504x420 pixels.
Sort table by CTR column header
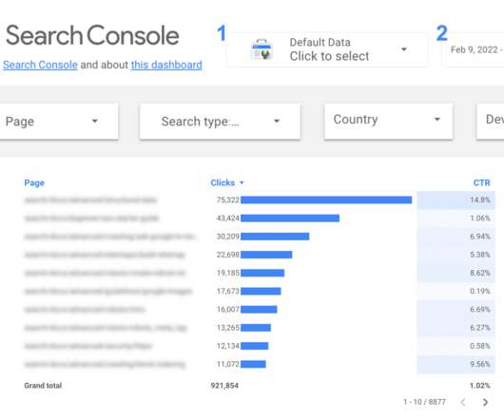[x=481, y=182]
